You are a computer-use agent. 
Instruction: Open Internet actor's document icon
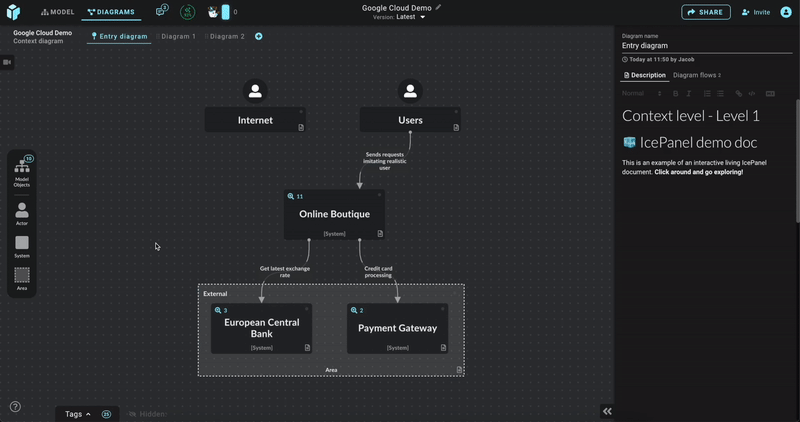pos(301,128)
